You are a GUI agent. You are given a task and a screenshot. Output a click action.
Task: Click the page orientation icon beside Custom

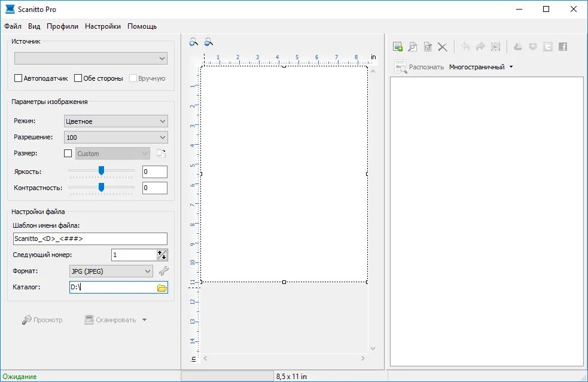point(162,153)
